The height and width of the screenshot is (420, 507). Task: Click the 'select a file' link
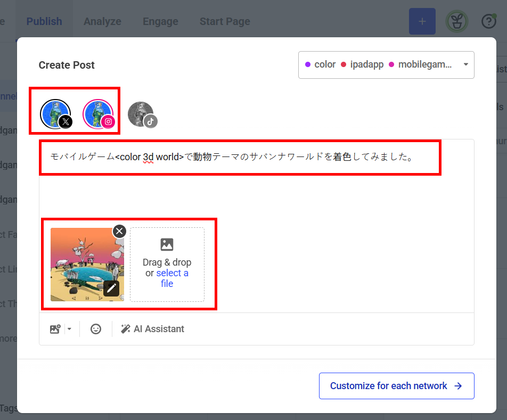click(171, 278)
